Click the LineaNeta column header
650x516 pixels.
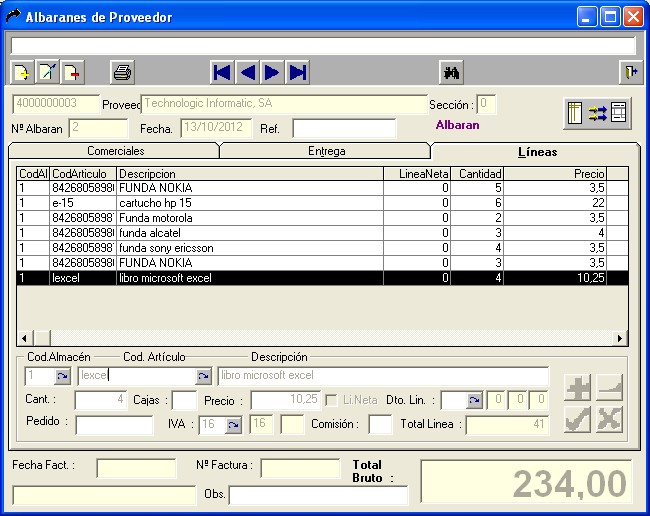417,174
